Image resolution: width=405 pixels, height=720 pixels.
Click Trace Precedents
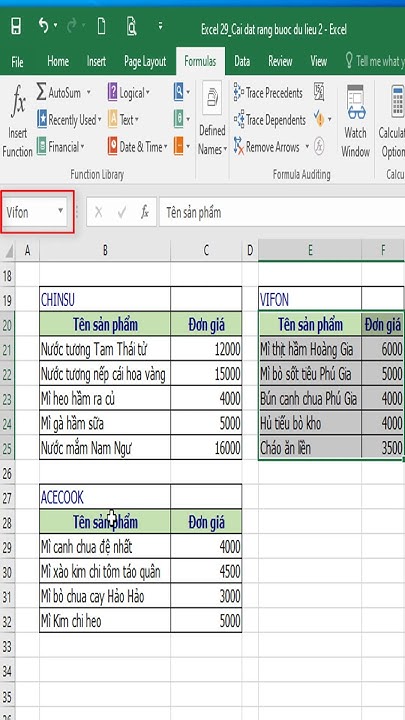[x=268, y=93]
